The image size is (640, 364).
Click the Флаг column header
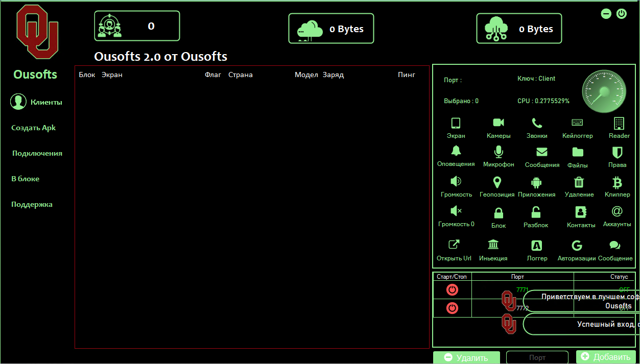click(x=213, y=75)
